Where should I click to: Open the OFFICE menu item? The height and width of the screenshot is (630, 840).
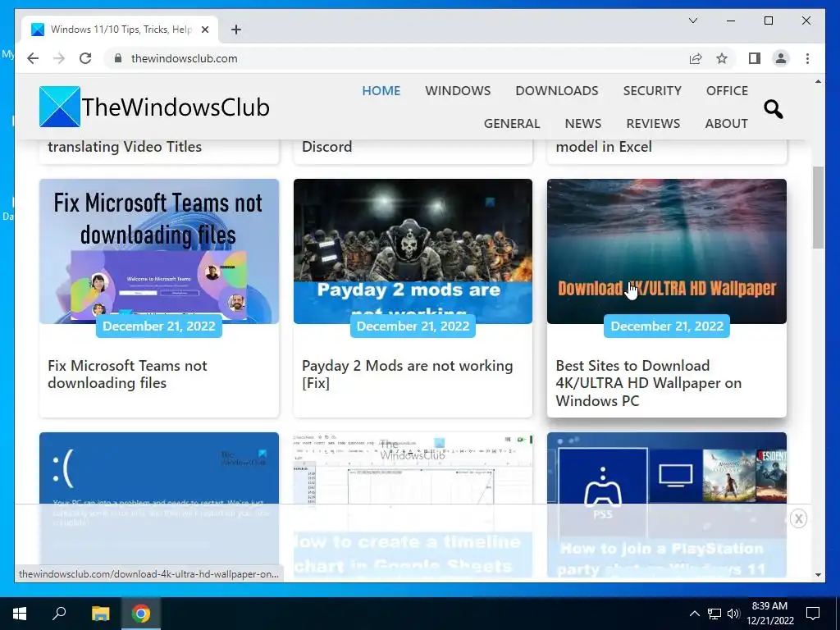point(727,90)
